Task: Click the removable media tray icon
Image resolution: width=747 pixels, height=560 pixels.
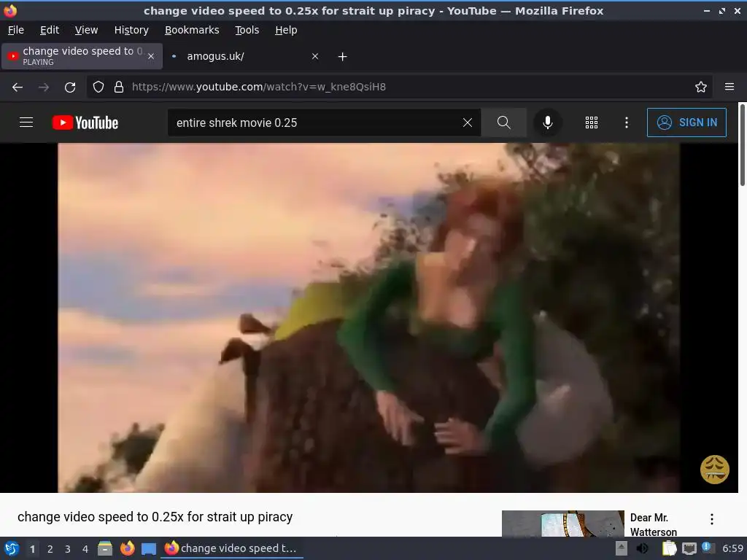Action: pos(622,548)
